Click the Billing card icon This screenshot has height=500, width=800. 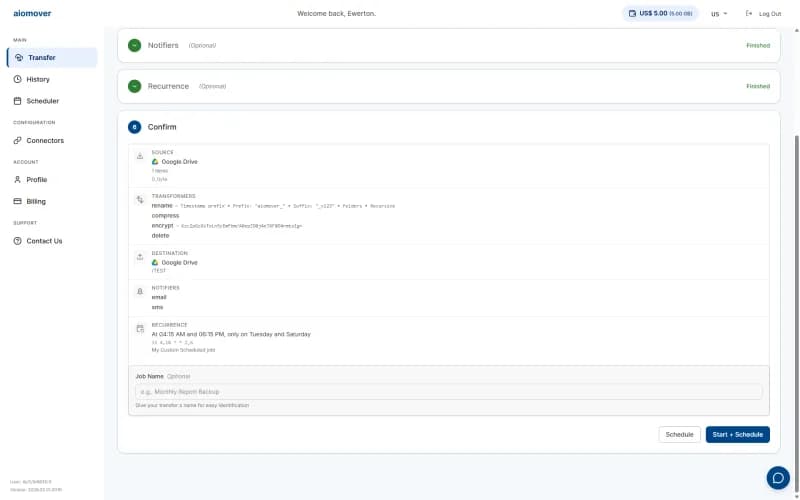point(17,202)
